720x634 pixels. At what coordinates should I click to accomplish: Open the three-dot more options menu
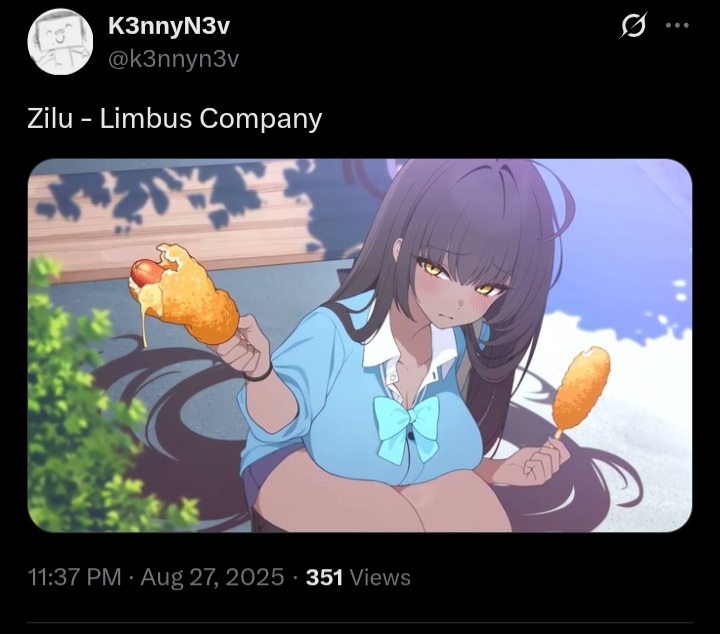tap(677, 26)
